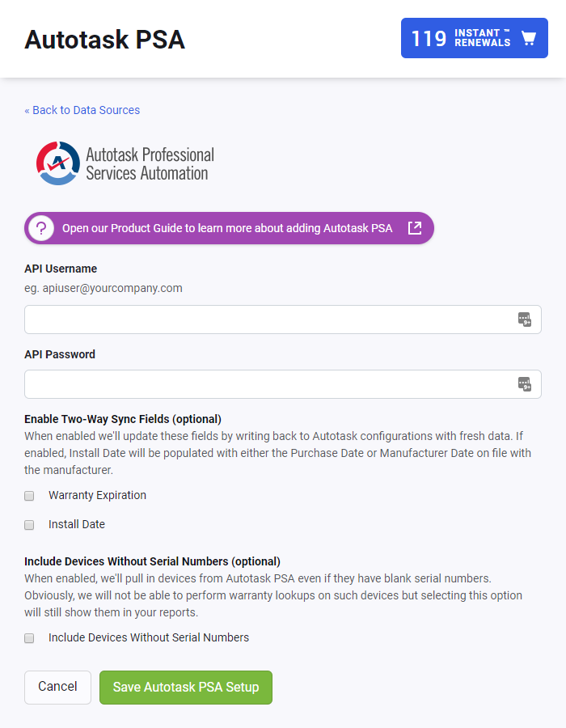This screenshot has height=728, width=566.
Task: Go back to Data Sources
Action: point(82,110)
